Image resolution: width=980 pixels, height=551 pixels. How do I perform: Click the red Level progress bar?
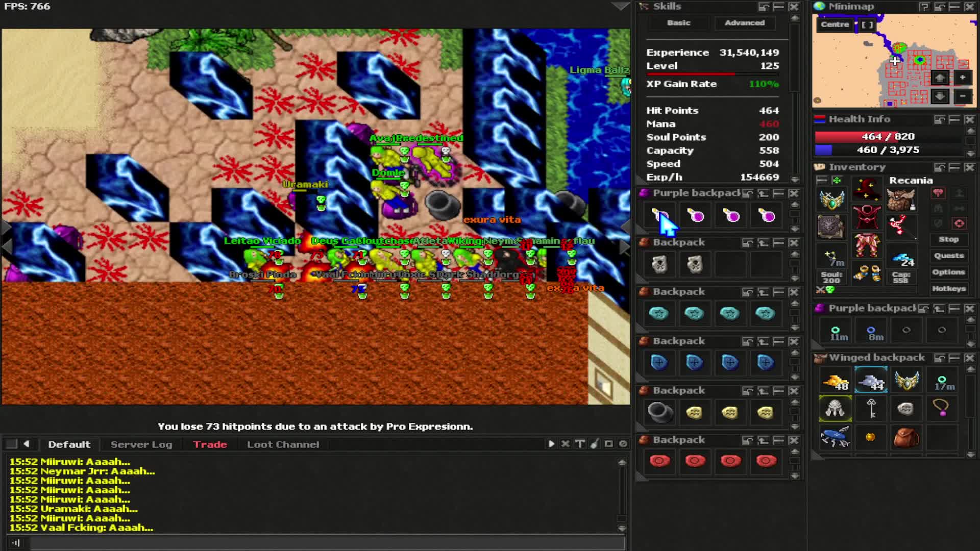pos(713,74)
